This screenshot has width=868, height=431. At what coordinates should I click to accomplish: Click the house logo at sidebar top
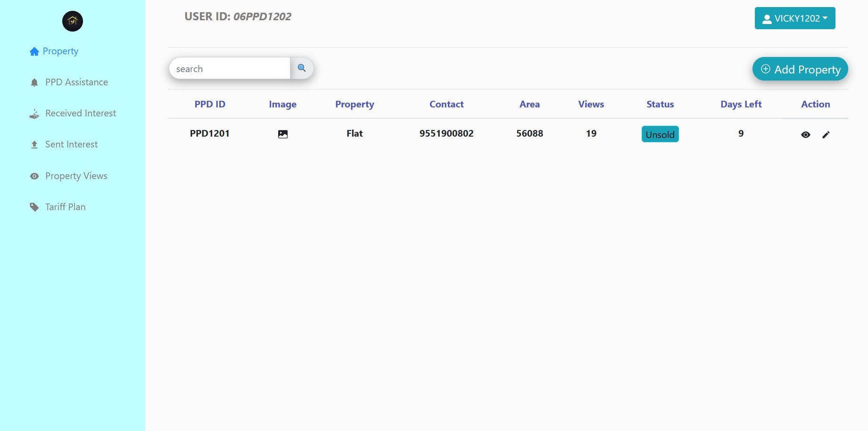tap(73, 21)
